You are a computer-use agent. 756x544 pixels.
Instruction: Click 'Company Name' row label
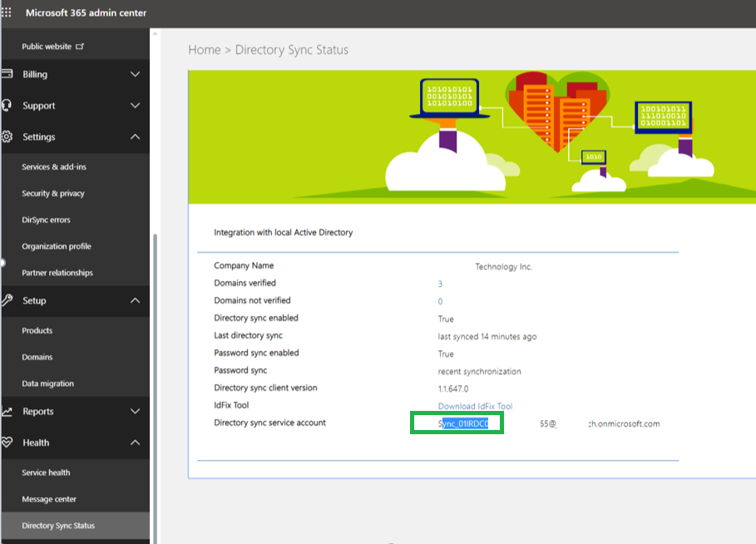pyautogui.click(x=244, y=265)
